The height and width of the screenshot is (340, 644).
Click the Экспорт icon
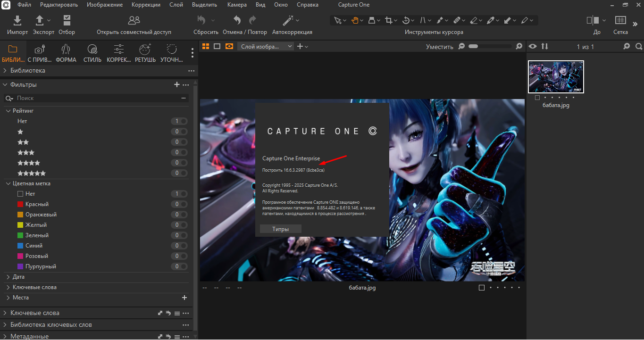[x=40, y=20]
